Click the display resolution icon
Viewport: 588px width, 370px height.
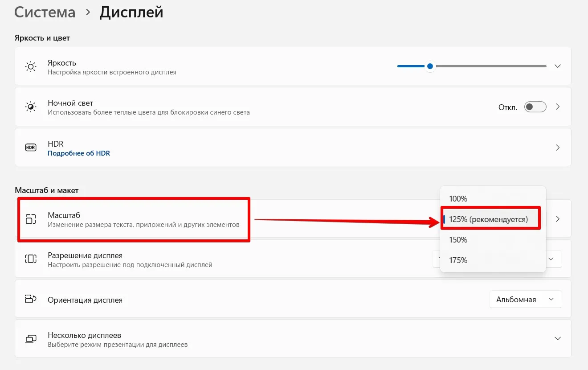point(30,259)
